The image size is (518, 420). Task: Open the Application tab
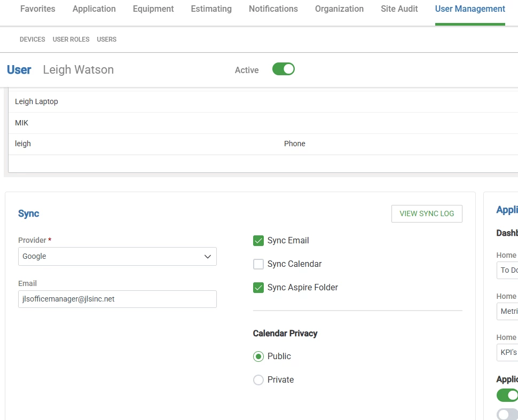pyautogui.click(x=94, y=9)
